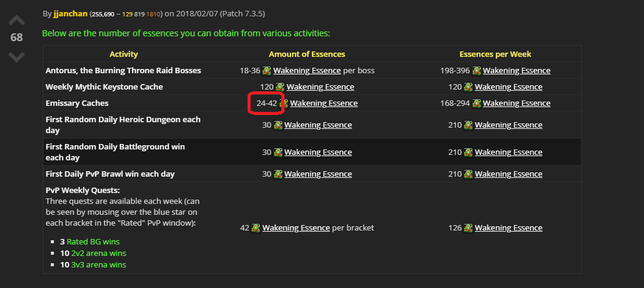This screenshot has height=288, width=644.
Task: Open Wakening Essence link in Mythic Keystone weekly column
Action: point(508,87)
